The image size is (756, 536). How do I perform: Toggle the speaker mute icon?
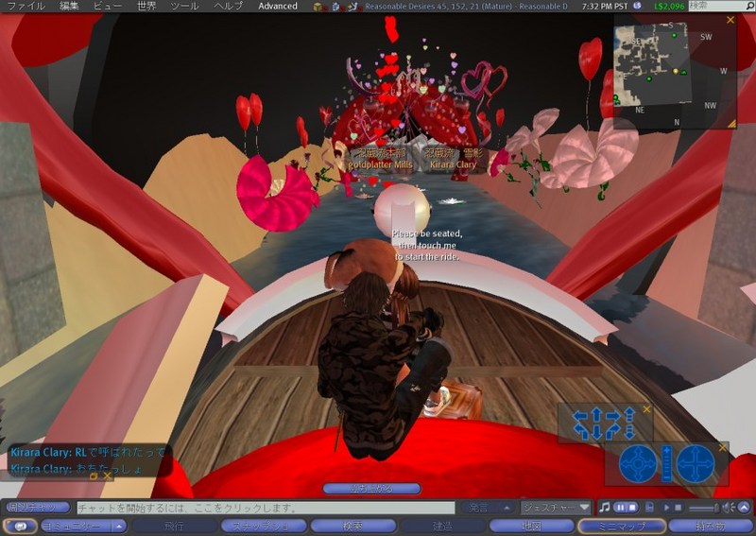pyautogui.click(x=729, y=508)
